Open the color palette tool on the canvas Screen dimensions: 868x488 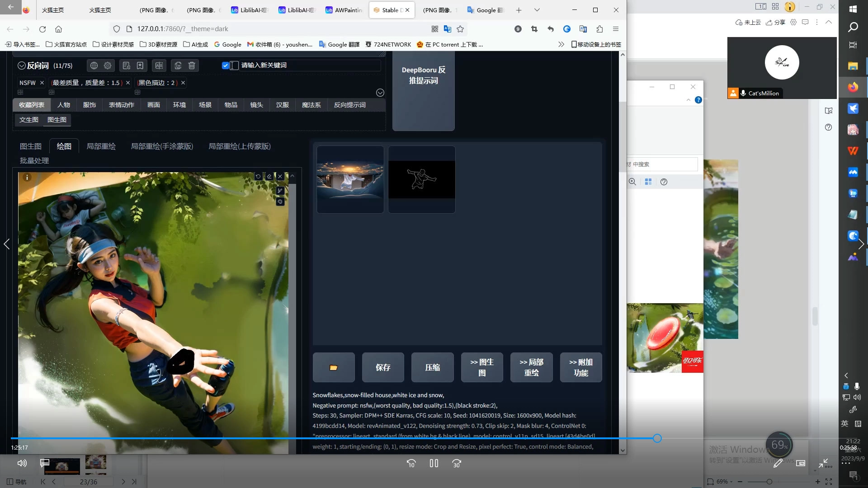280,202
